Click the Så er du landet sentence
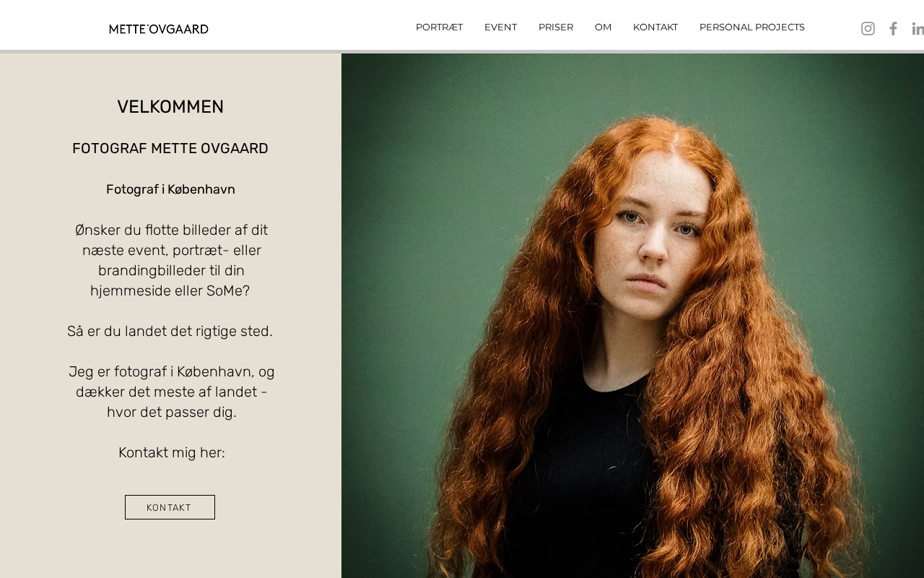The image size is (924, 578). click(170, 332)
